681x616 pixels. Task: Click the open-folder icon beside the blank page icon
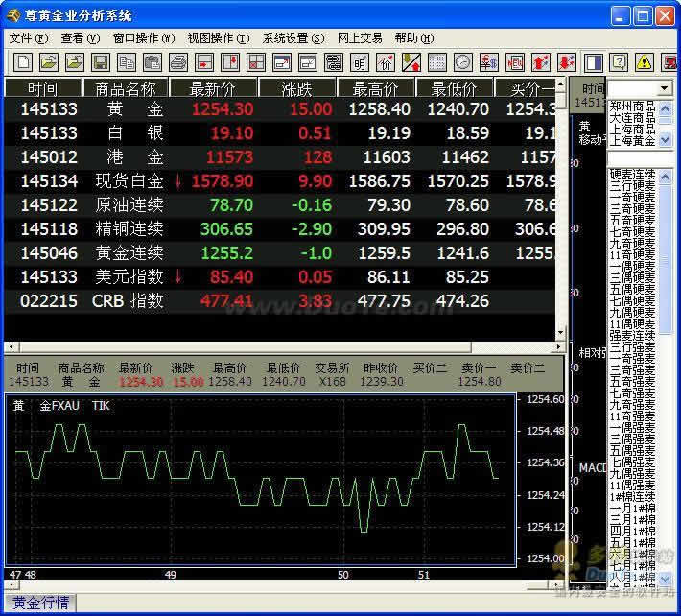pyautogui.click(x=49, y=63)
